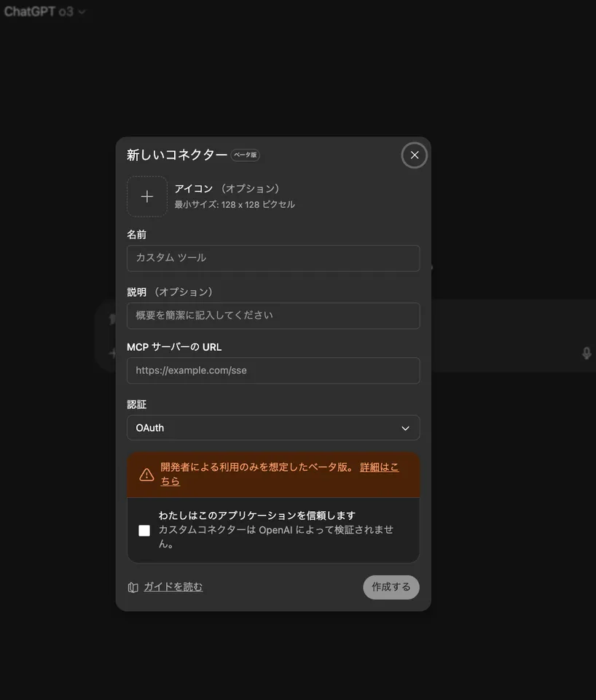The height and width of the screenshot is (700, 596).
Task: Close the new connector dialog
Action: pyautogui.click(x=414, y=155)
